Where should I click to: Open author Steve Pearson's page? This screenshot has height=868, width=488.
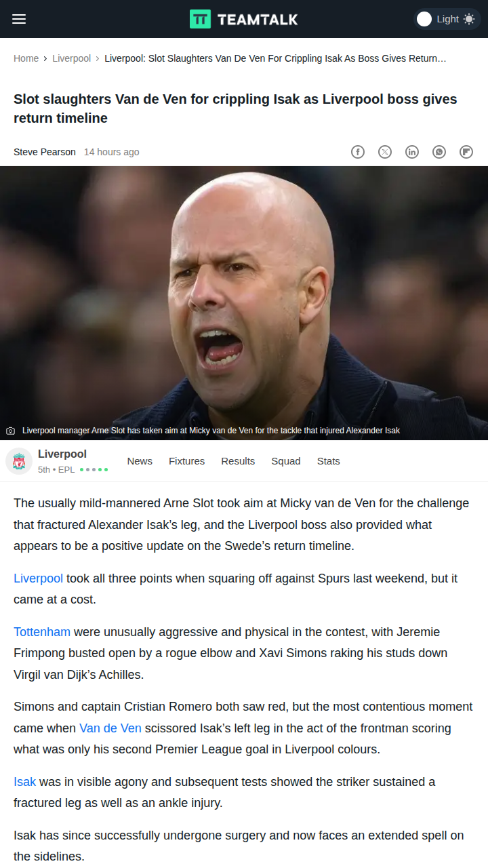tap(45, 152)
